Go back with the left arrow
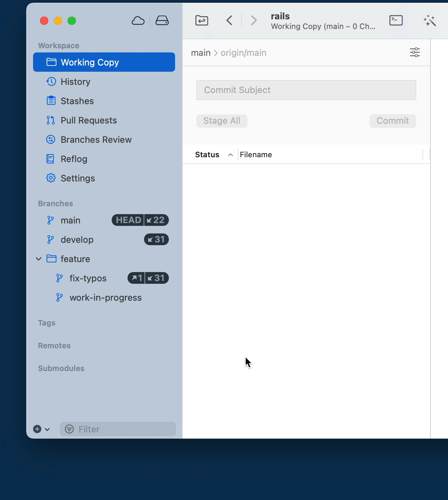 [230, 21]
